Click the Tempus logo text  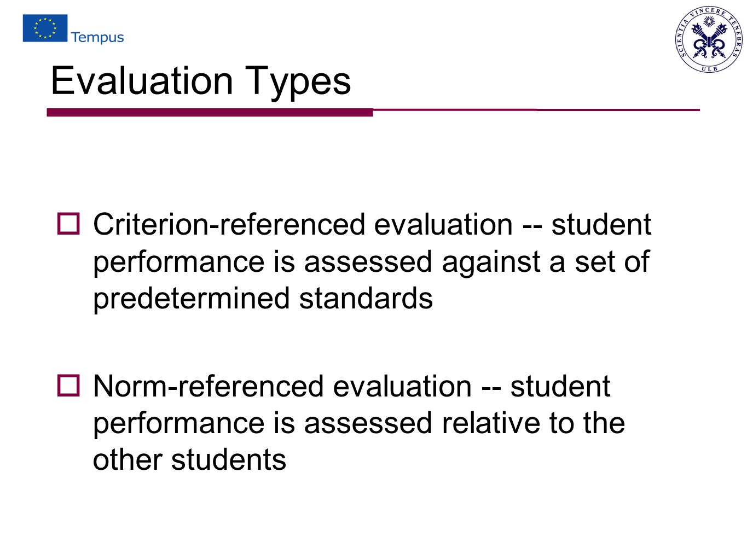pyautogui.click(x=97, y=37)
